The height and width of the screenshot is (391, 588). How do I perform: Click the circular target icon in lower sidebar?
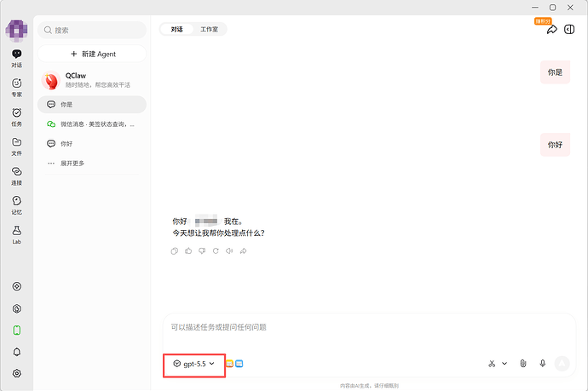(16, 286)
